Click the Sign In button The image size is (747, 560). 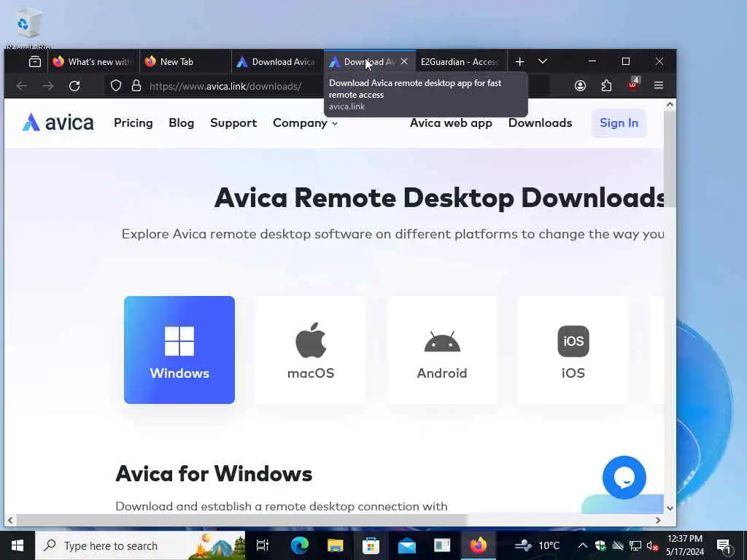pos(619,122)
